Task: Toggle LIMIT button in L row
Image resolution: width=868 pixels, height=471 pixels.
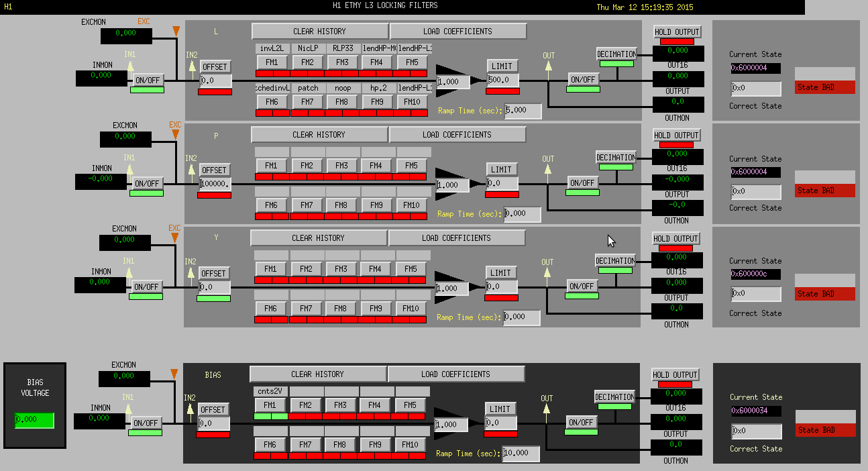Action: pos(503,66)
